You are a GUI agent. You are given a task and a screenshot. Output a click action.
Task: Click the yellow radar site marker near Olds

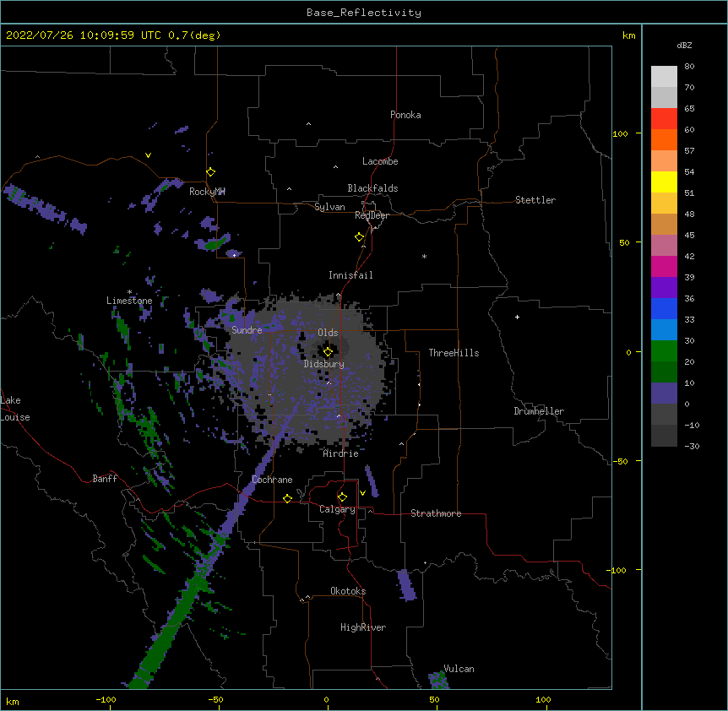pyautogui.click(x=328, y=351)
